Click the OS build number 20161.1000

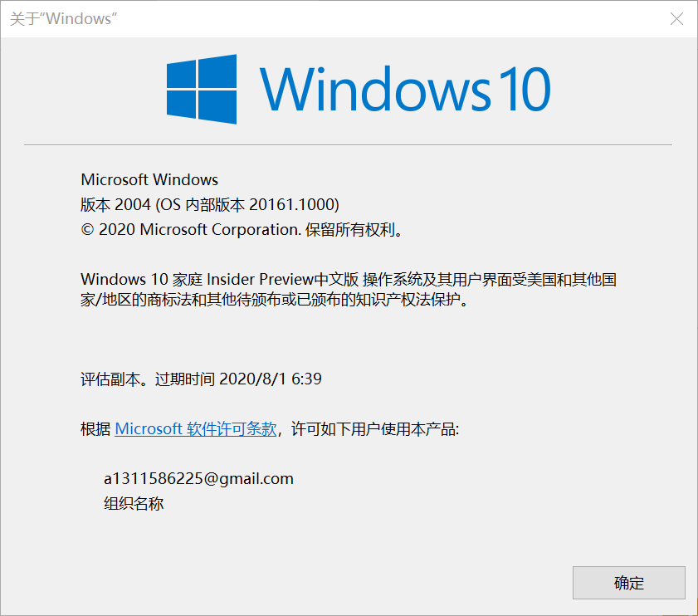coord(294,204)
